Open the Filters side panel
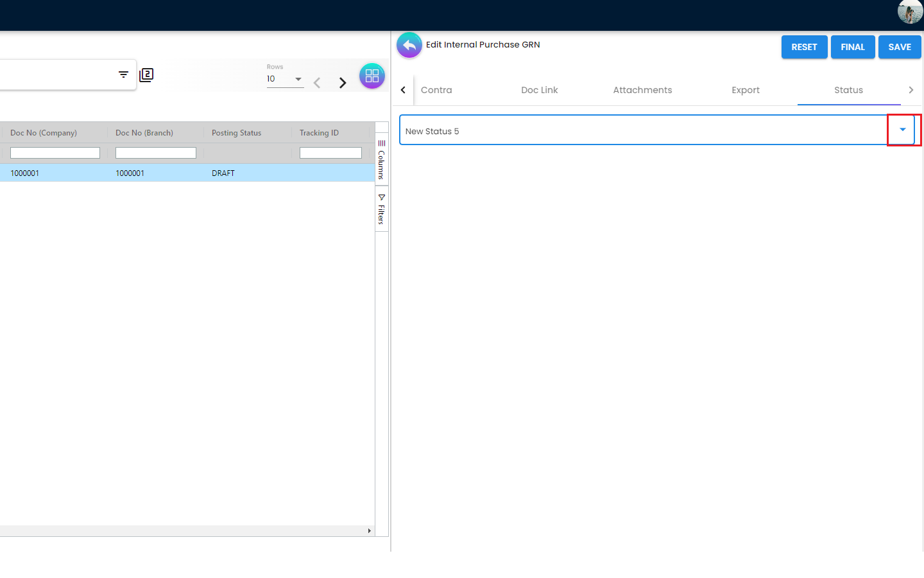This screenshot has height=578, width=924. pyautogui.click(x=381, y=209)
